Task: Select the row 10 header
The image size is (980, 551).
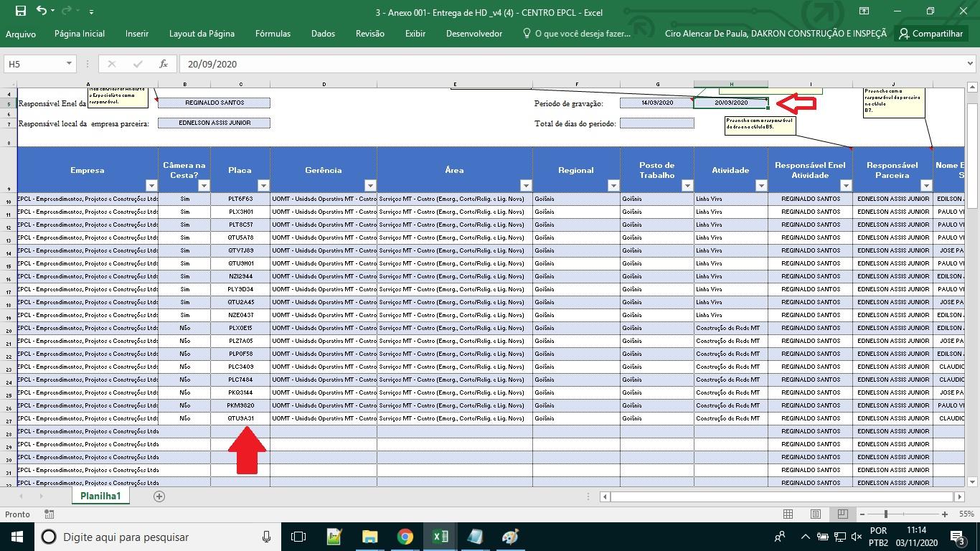Action: pyautogui.click(x=9, y=200)
